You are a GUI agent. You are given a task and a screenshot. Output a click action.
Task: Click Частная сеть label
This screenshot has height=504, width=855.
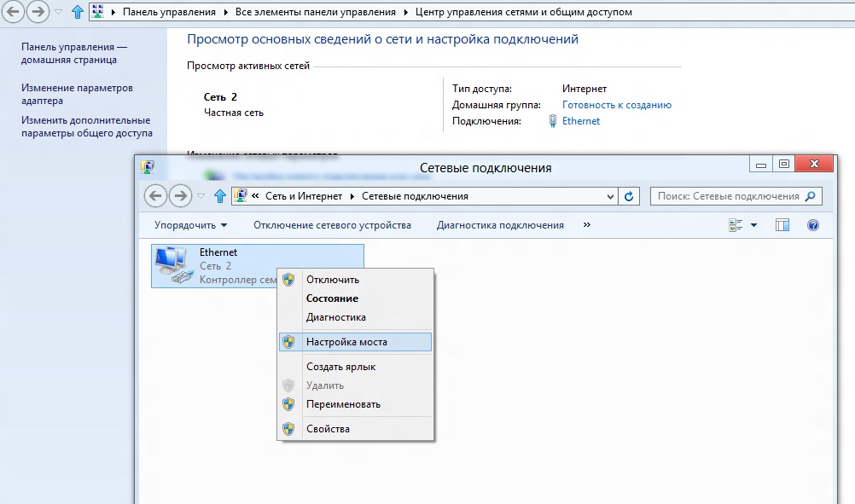coord(234,113)
